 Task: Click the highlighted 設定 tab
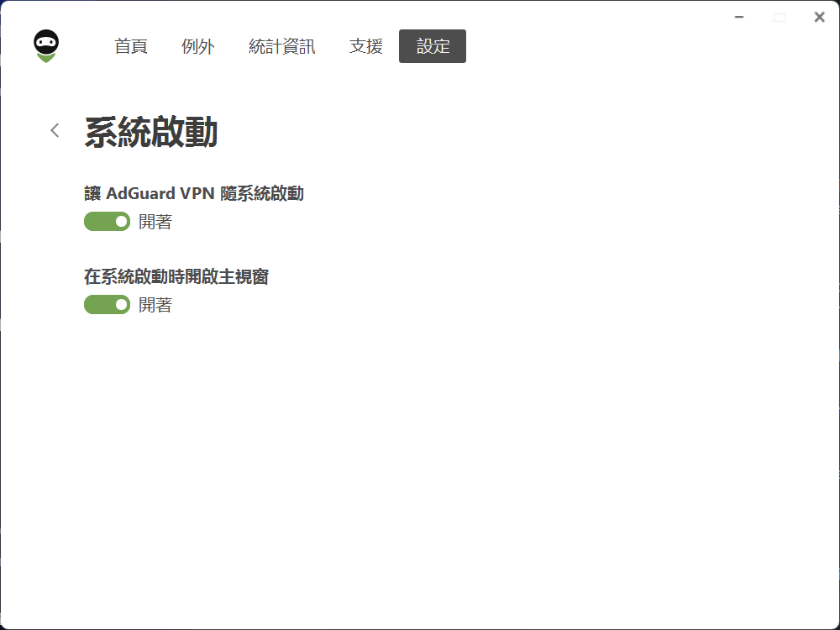pyautogui.click(x=433, y=47)
